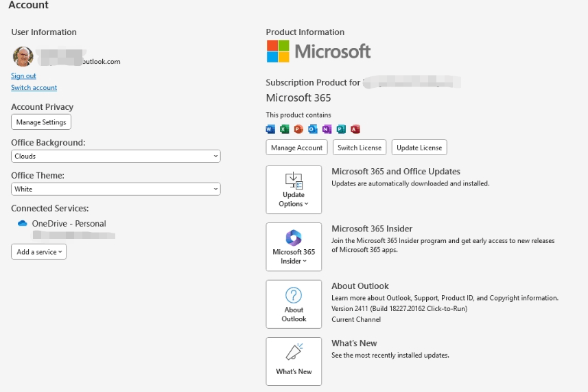Click the Account page heading
This screenshot has width=588, height=392.
coord(29,5)
